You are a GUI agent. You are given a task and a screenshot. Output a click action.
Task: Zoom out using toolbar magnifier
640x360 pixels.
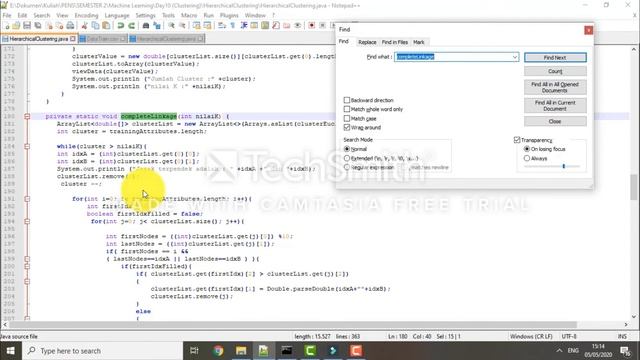pyautogui.click(x=182, y=26)
